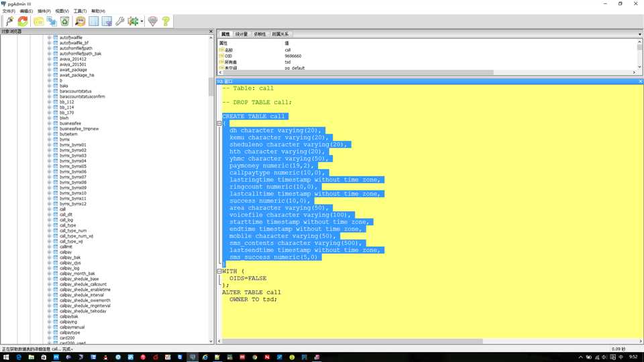
Task: Click the Drop object recycle bin icon
Action: click(65, 21)
